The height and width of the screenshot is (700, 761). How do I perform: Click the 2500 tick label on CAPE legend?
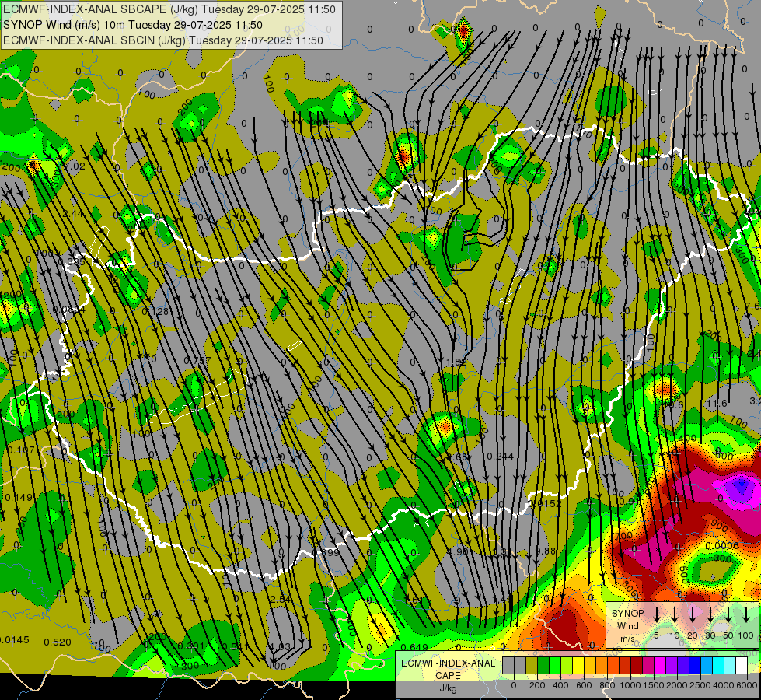point(700,685)
